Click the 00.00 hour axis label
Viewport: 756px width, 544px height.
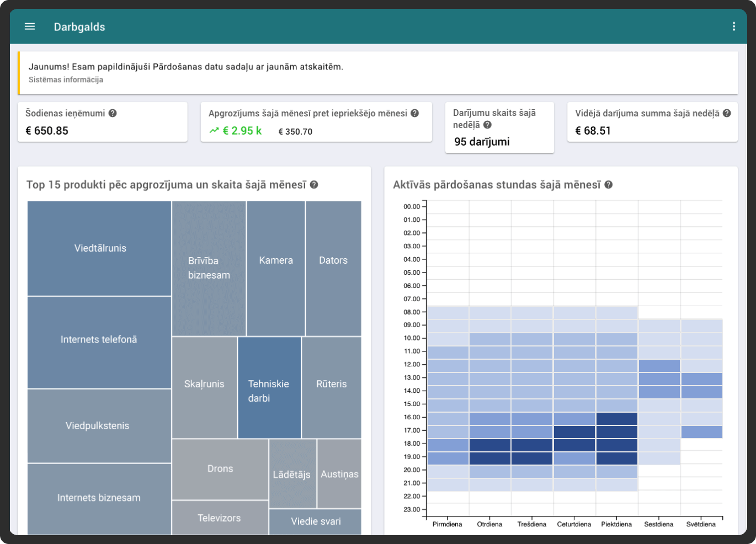(x=412, y=206)
